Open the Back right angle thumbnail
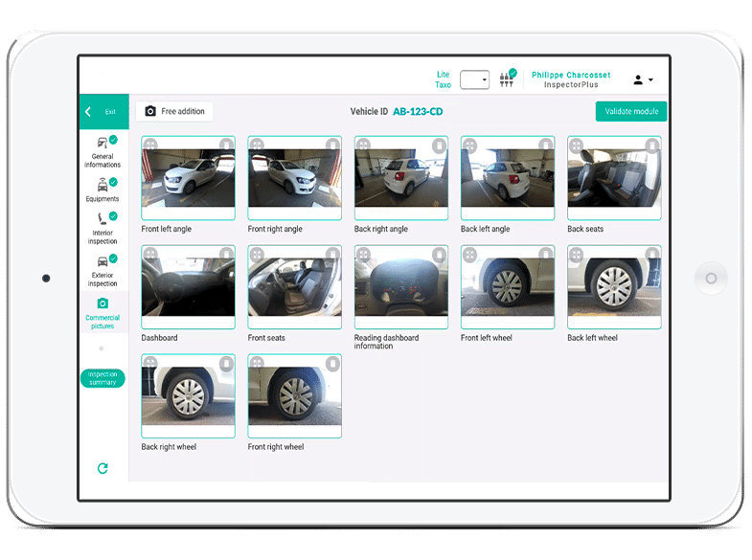752x560 pixels. (401, 178)
